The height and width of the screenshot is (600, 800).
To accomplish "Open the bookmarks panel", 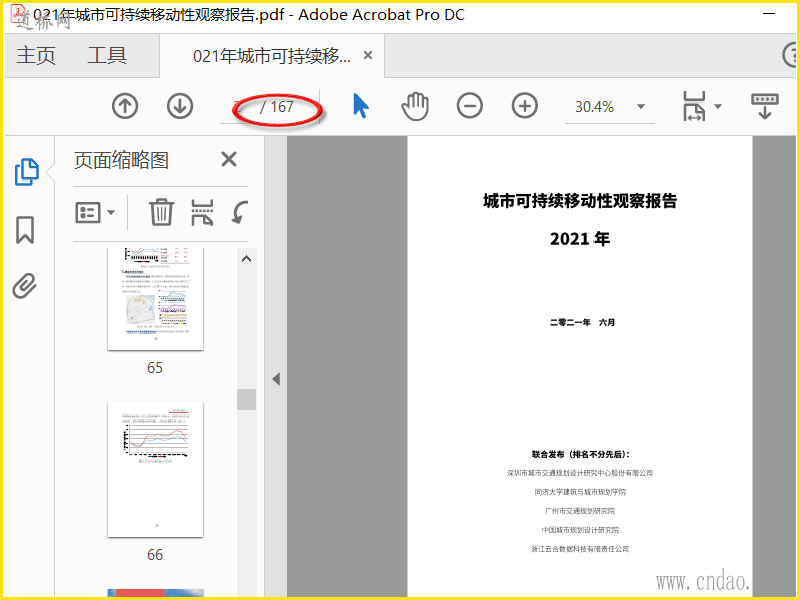I will 25,230.
